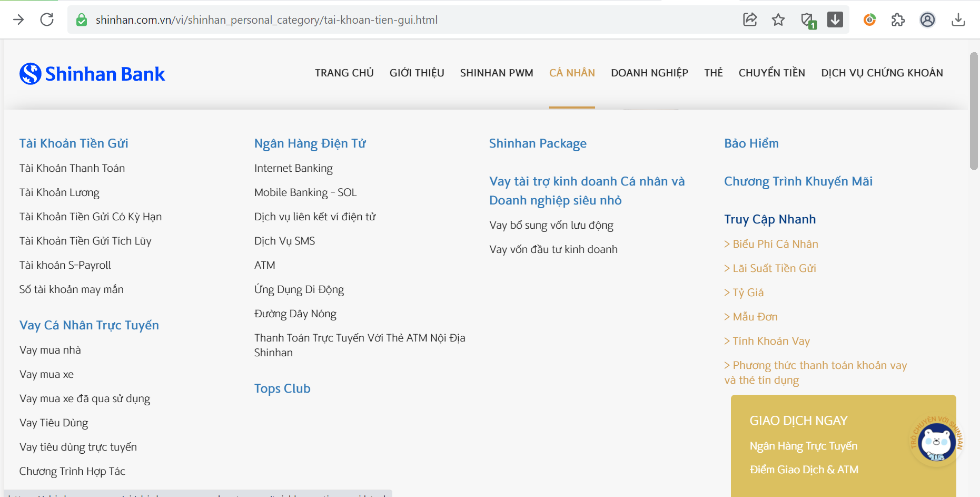The height and width of the screenshot is (497, 980).
Task: Open the DỊCH VỤ CHỨNG KHOÁN menu
Action: pos(882,73)
